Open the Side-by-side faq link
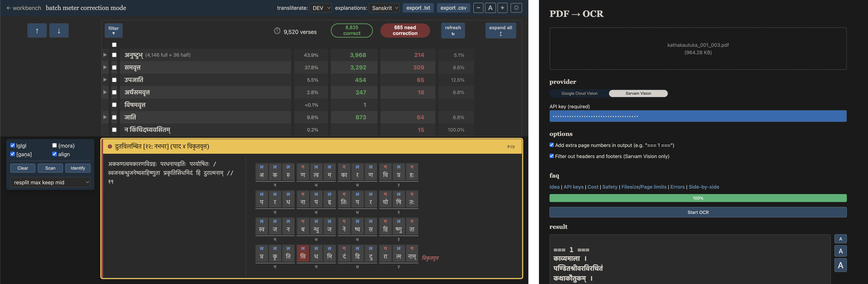 704,187
